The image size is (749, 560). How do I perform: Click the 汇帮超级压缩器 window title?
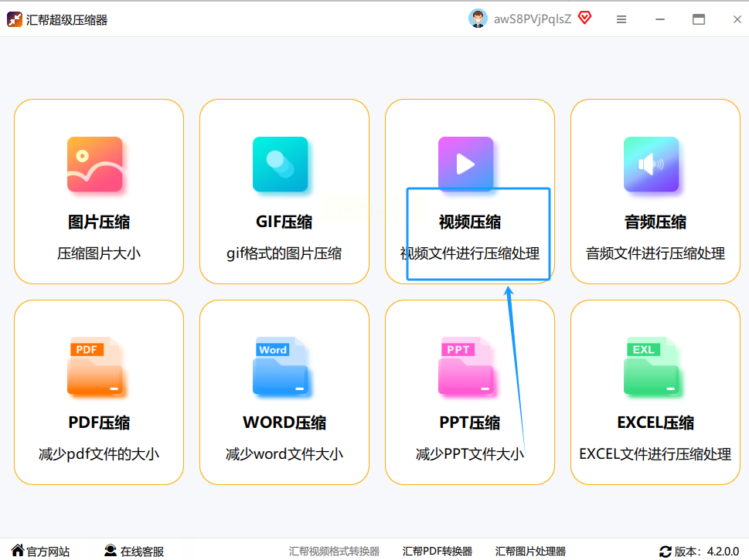coord(67,20)
